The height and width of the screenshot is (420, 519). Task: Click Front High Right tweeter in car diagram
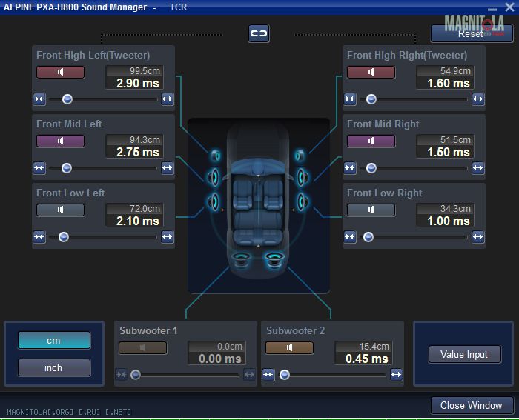[300, 156]
